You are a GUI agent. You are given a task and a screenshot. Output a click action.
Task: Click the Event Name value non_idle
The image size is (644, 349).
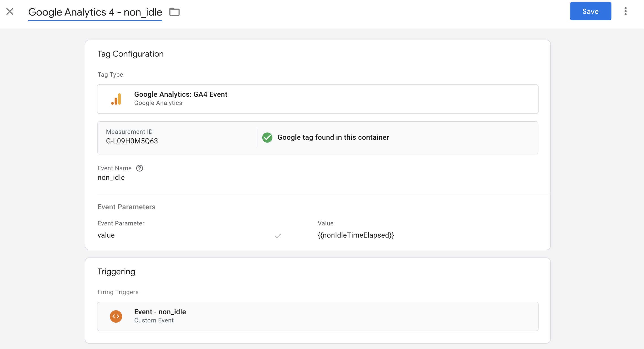point(111,177)
